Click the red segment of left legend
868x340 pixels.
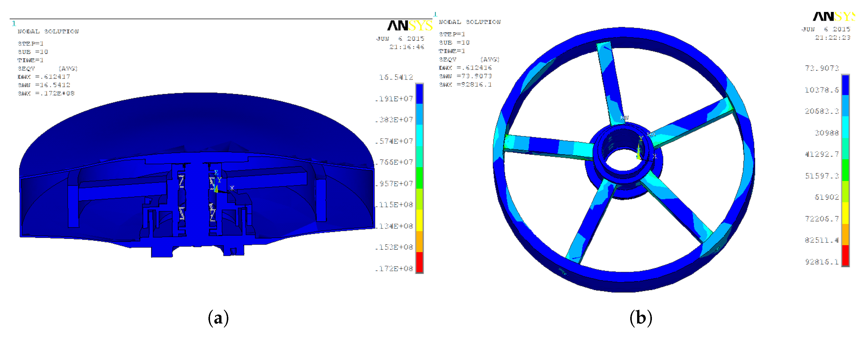coord(419,262)
